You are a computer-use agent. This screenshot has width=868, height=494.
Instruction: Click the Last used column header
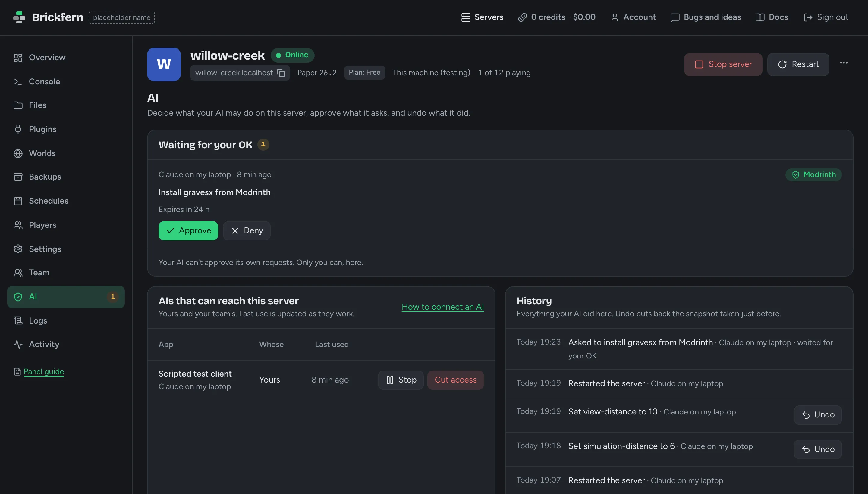(x=332, y=344)
